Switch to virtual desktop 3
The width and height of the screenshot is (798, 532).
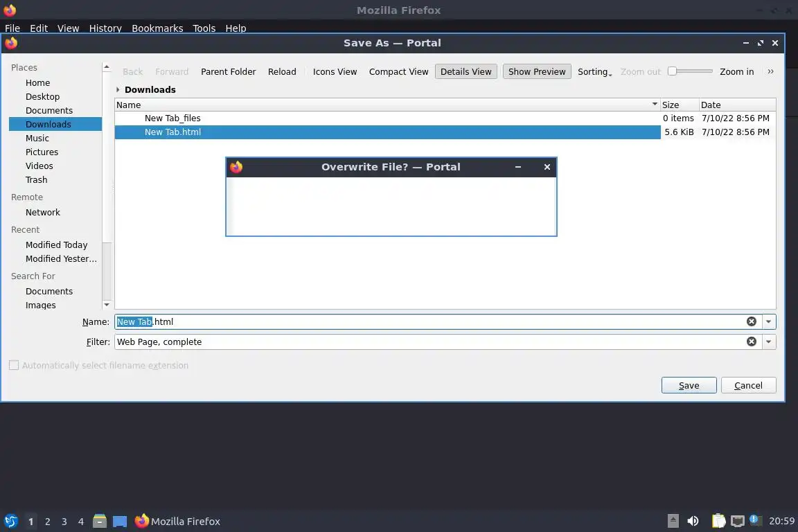coord(64,522)
